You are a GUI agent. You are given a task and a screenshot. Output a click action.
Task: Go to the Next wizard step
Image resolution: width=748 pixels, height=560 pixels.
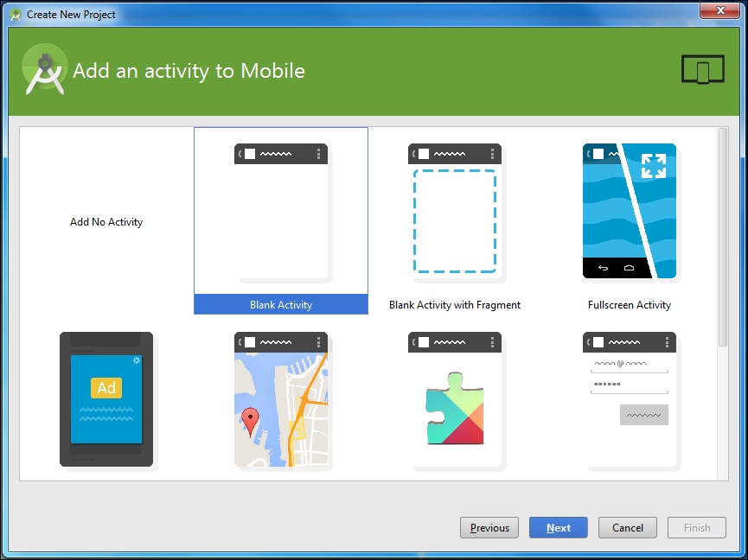[x=558, y=527]
